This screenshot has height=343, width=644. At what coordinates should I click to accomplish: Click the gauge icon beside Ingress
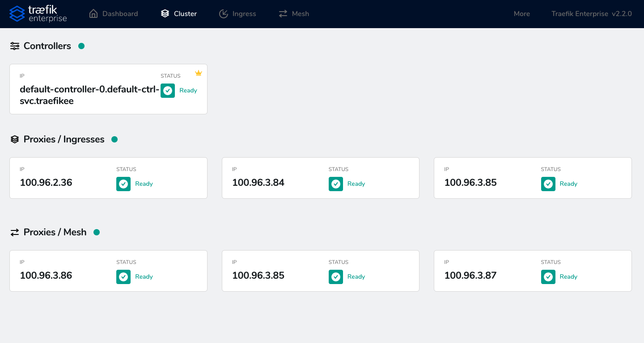(x=224, y=13)
